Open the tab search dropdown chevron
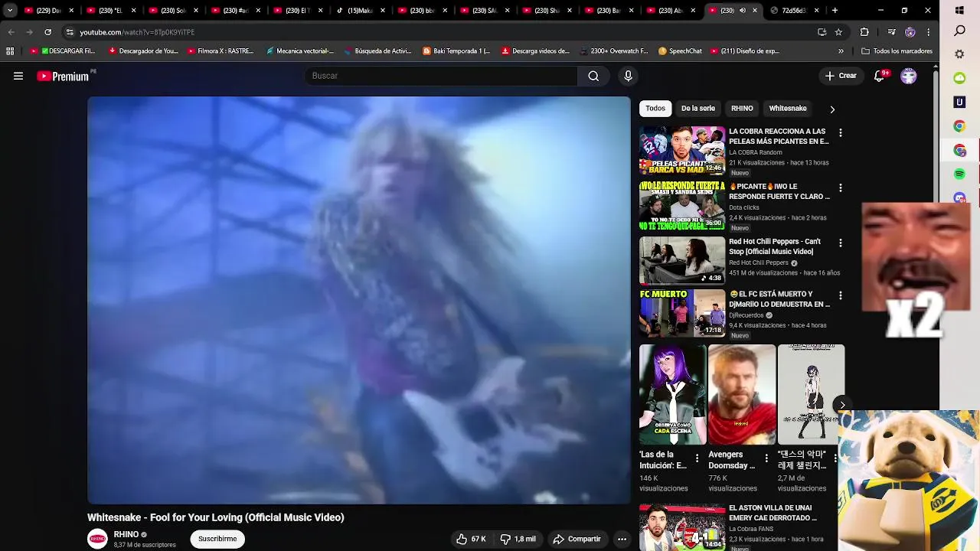Screen dimensions: 980x551 (x=10, y=11)
